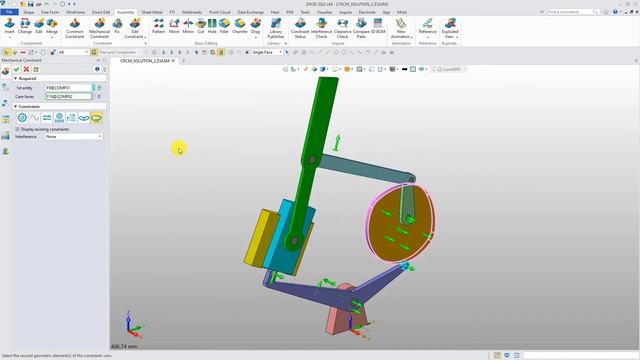Switch to the Sheet Metal tab
The width and height of the screenshot is (640, 360).
[x=152, y=12]
